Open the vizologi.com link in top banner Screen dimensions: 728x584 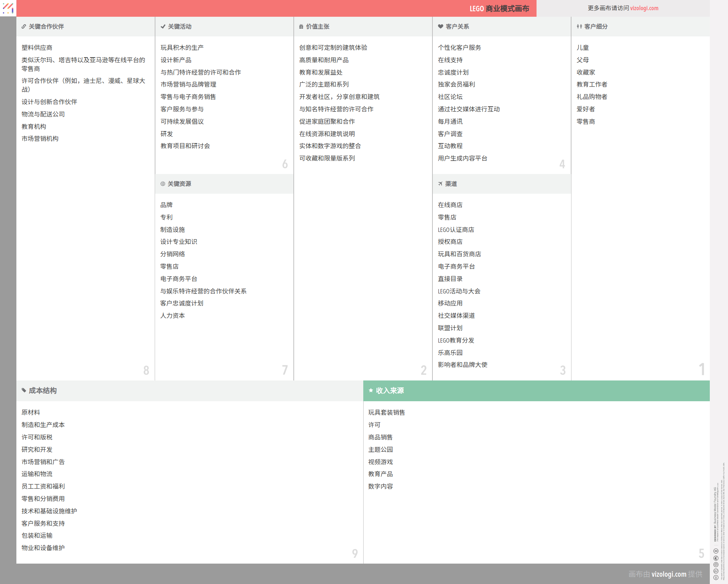click(644, 8)
